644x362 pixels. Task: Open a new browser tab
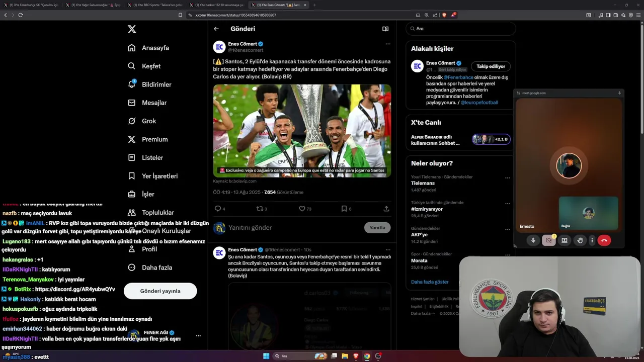coord(314,5)
